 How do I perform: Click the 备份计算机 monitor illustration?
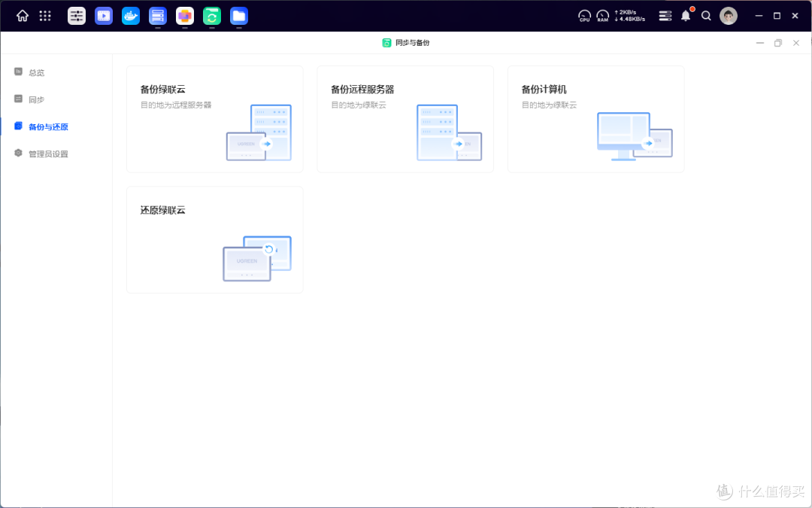(x=635, y=136)
